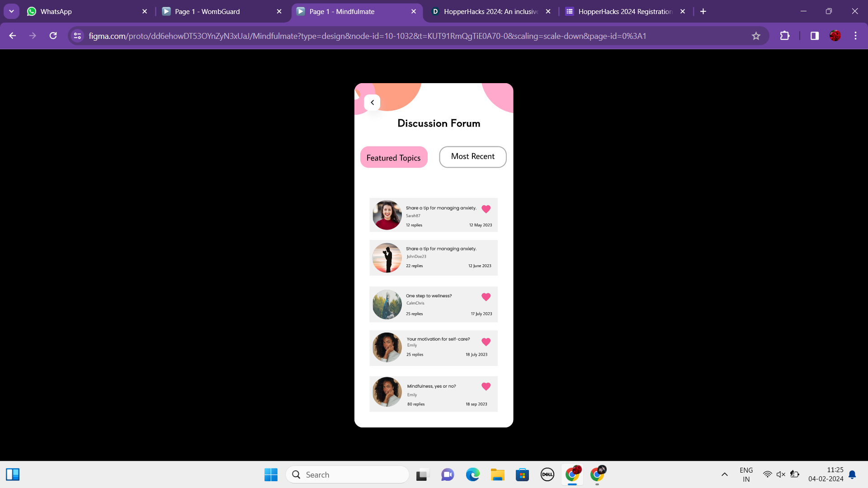Open File Explorer from the taskbar
This screenshot has width=868, height=488.
click(x=497, y=474)
